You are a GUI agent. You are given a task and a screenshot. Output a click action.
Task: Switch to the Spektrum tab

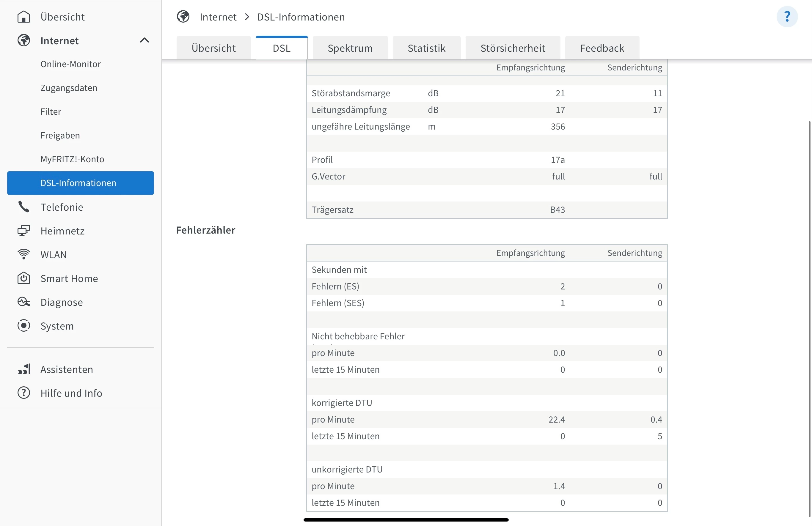click(350, 48)
